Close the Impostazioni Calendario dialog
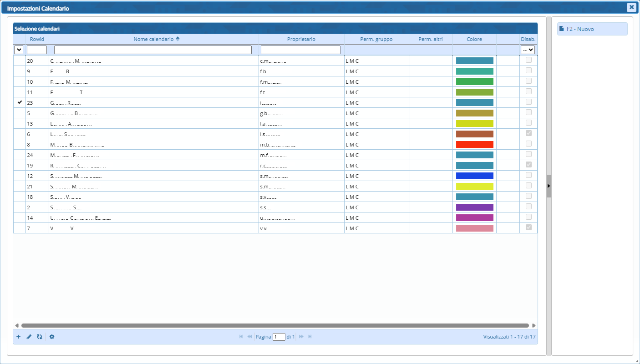 point(631,7)
